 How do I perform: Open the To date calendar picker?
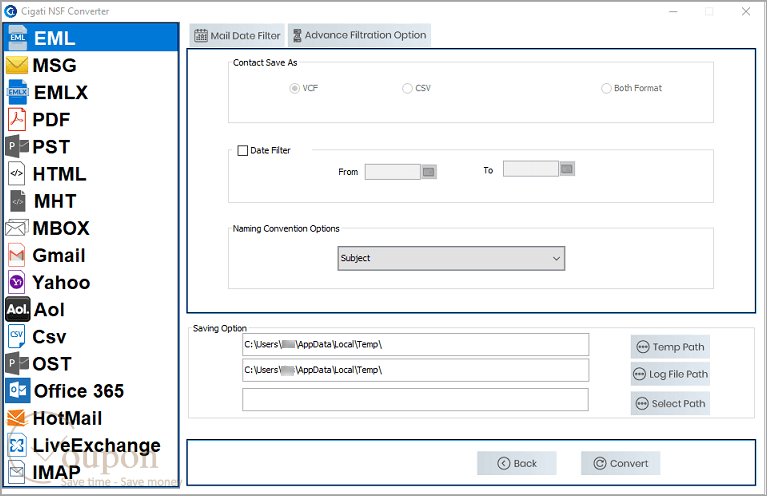pos(567,169)
